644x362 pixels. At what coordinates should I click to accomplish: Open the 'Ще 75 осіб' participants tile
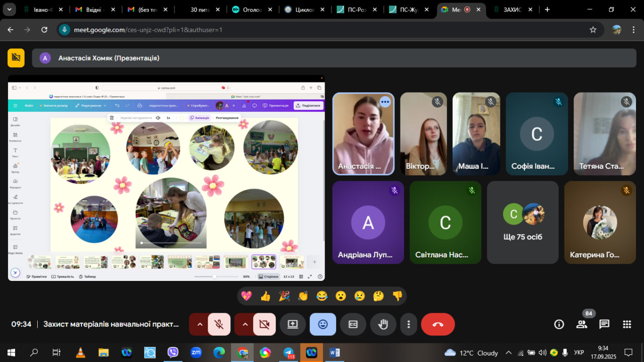tap(523, 223)
